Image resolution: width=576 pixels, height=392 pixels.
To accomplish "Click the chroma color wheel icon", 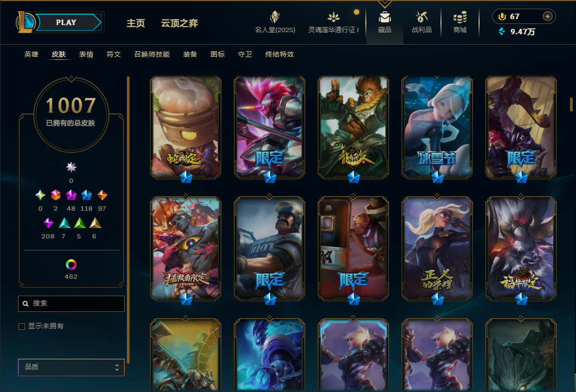I will (x=71, y=265).
